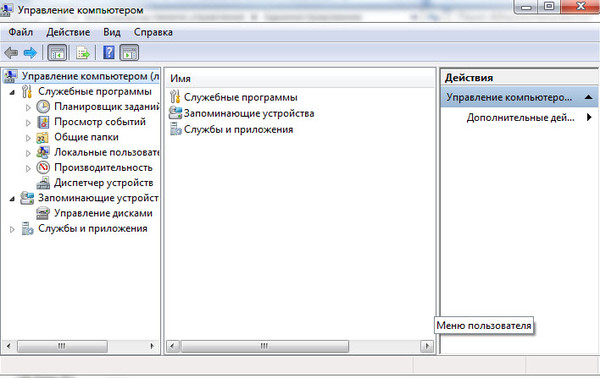Viewport: 600px width, 378px height.
Task: Click the center pane's horizontal scrollbar thumb
Action: [264, 346]
